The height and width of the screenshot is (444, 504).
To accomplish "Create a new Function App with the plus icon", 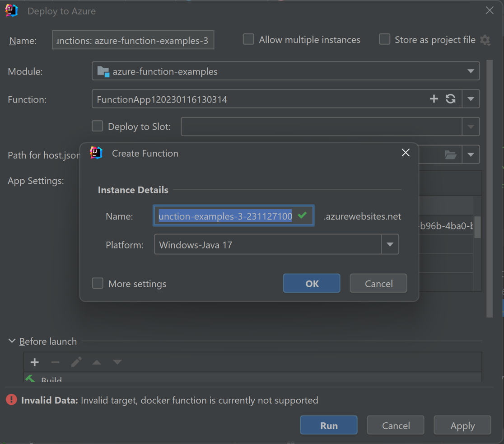I will [x=434, y=98].
